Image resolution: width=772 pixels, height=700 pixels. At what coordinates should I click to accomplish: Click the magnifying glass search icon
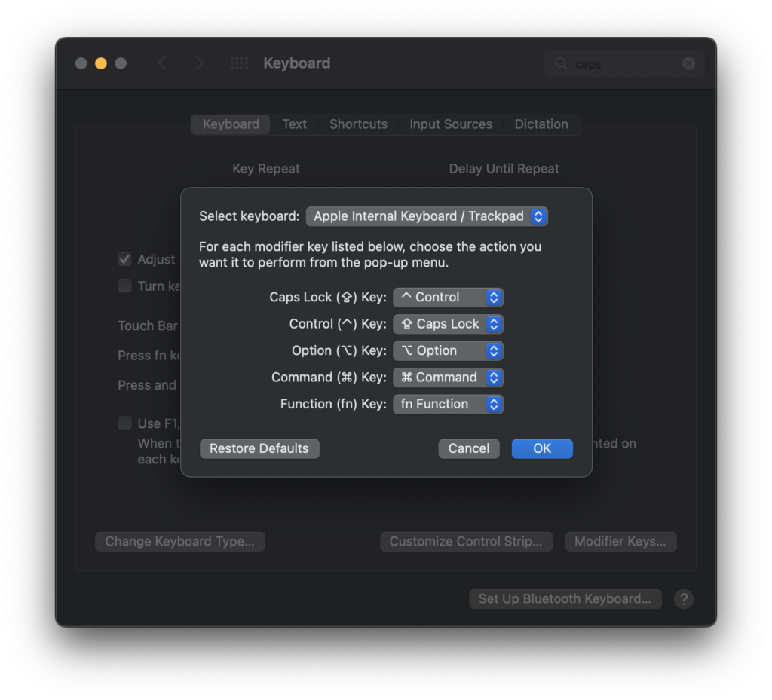[561, 64]
